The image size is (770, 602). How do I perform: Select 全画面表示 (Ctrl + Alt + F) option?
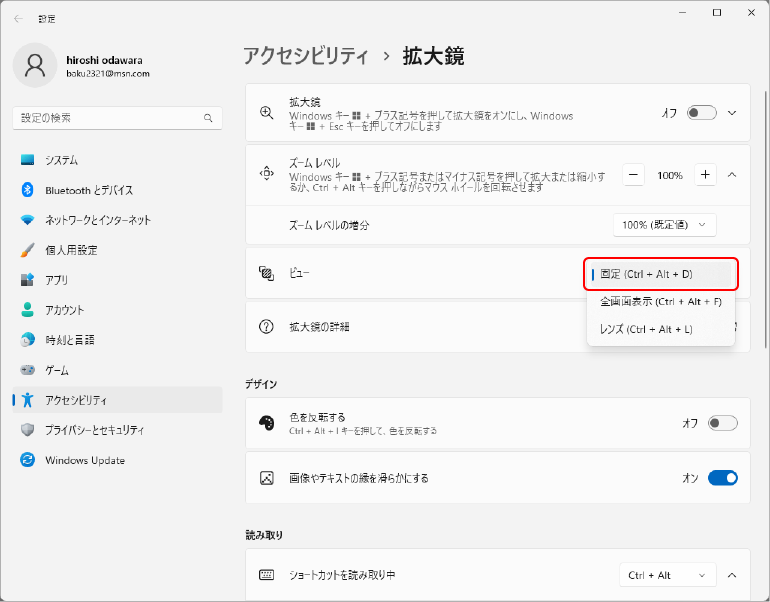tap(660, 301)
